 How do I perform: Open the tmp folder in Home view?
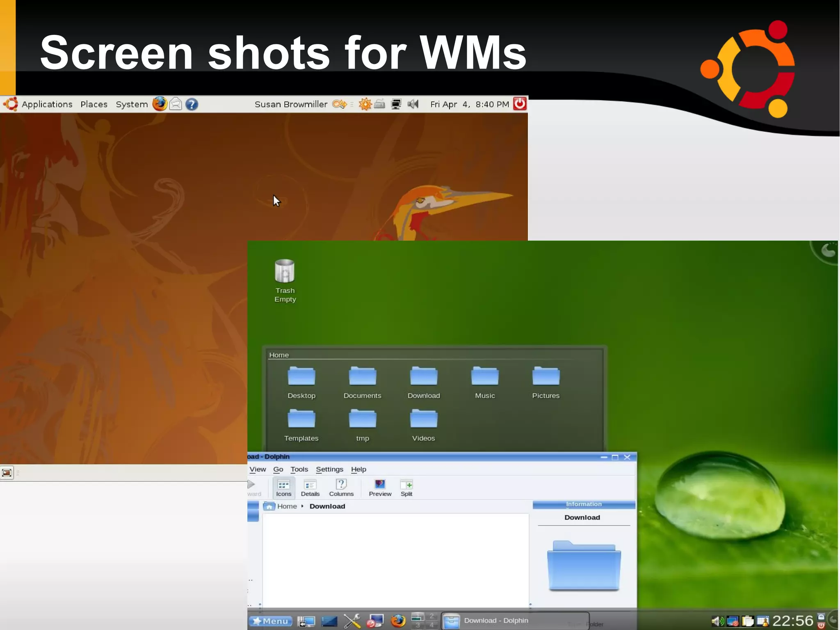(363, 426)
